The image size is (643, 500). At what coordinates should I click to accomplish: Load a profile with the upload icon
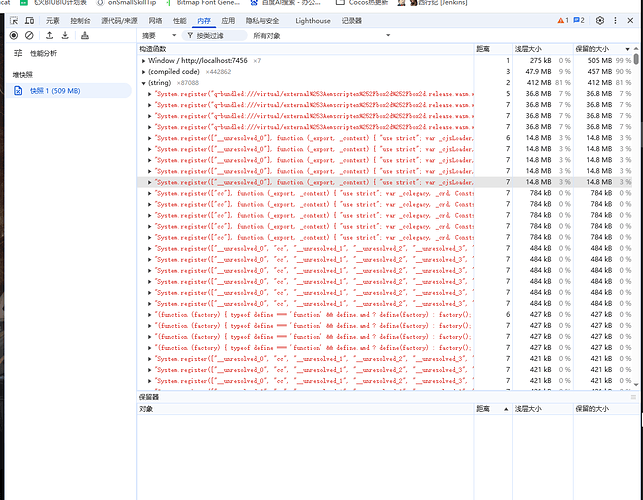pyautogui.click(x=49, y=35)
